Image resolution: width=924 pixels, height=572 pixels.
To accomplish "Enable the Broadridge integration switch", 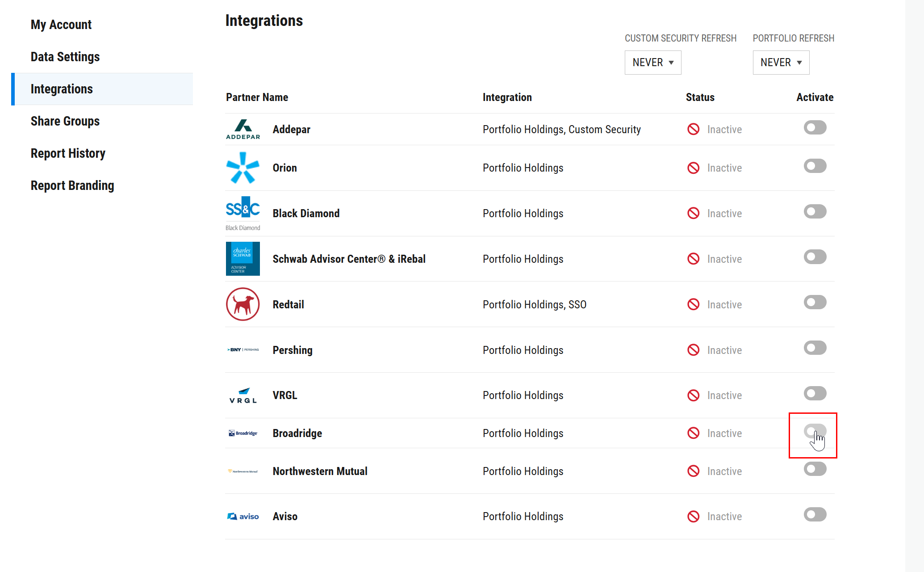I will click(815, 431).
